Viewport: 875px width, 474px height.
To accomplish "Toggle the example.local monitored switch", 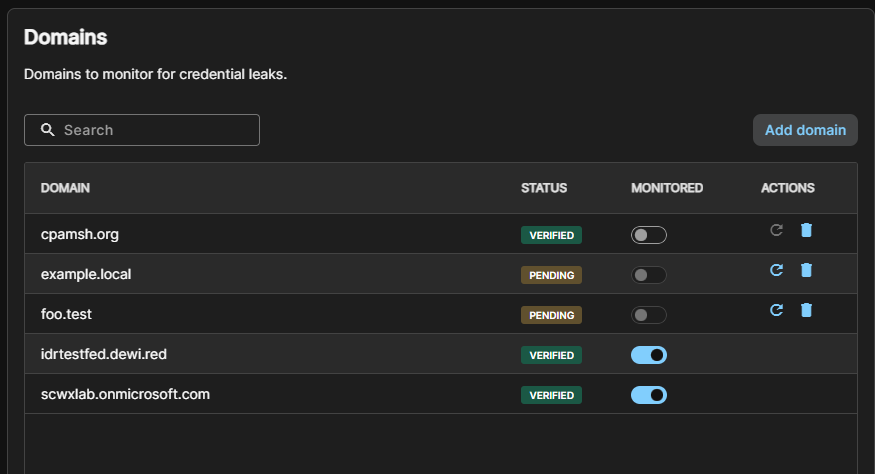I will click(x=648, y=275).
